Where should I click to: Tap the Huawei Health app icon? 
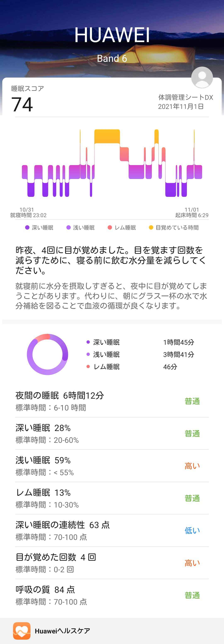click(22, 631)
